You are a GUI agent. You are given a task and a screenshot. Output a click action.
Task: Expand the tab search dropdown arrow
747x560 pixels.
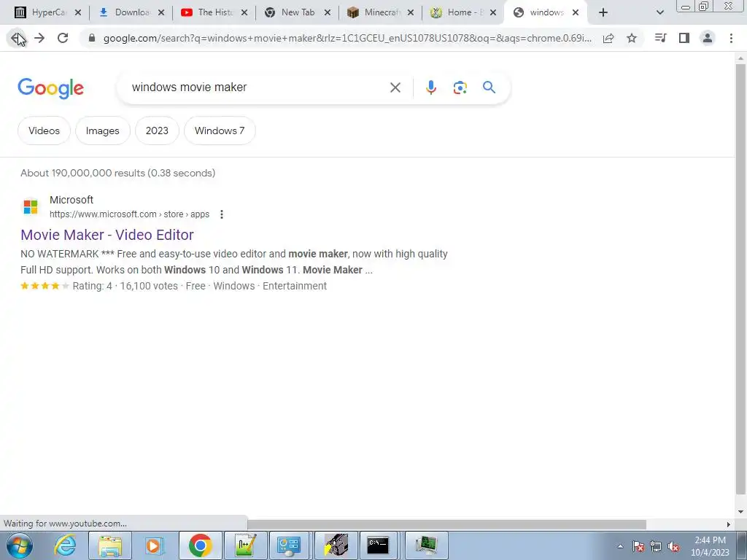point(659,13)
